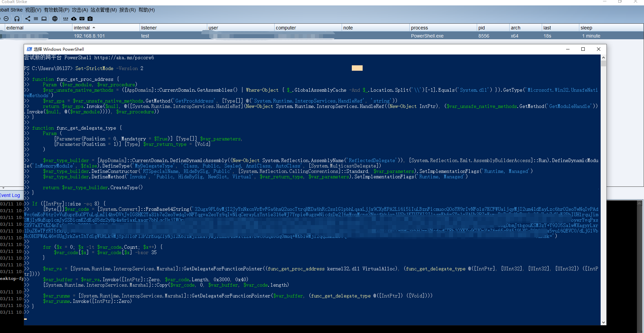Switch to the session table list icon

coord(36,19)
